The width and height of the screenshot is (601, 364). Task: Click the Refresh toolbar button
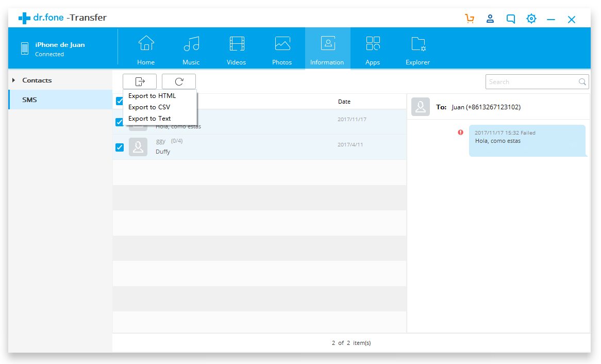click(x=179, y=81)
